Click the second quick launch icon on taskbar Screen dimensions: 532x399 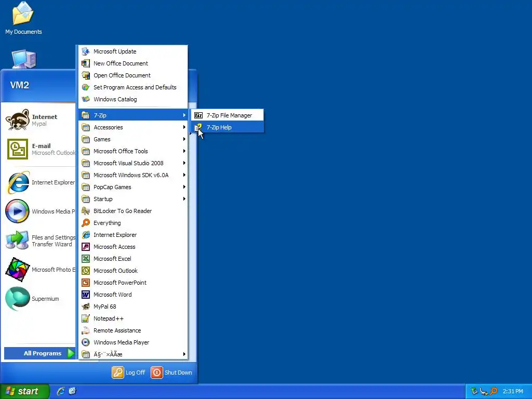pos(72,391)
